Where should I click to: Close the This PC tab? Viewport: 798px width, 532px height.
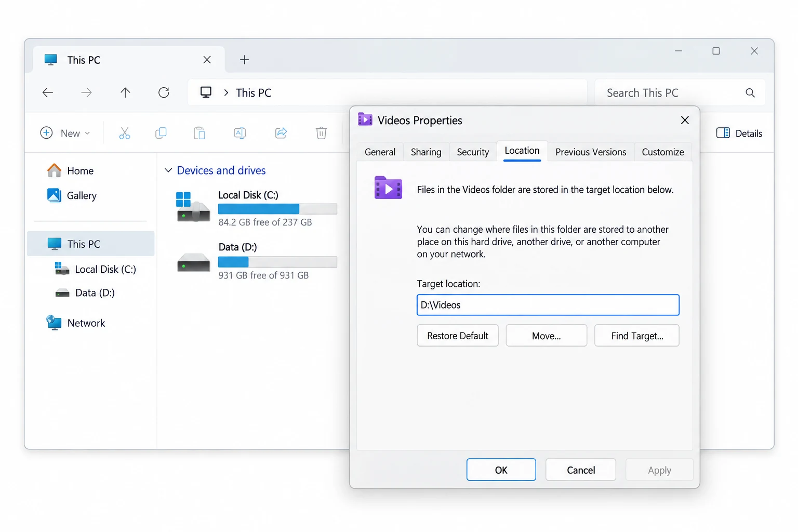click(207, 60)
